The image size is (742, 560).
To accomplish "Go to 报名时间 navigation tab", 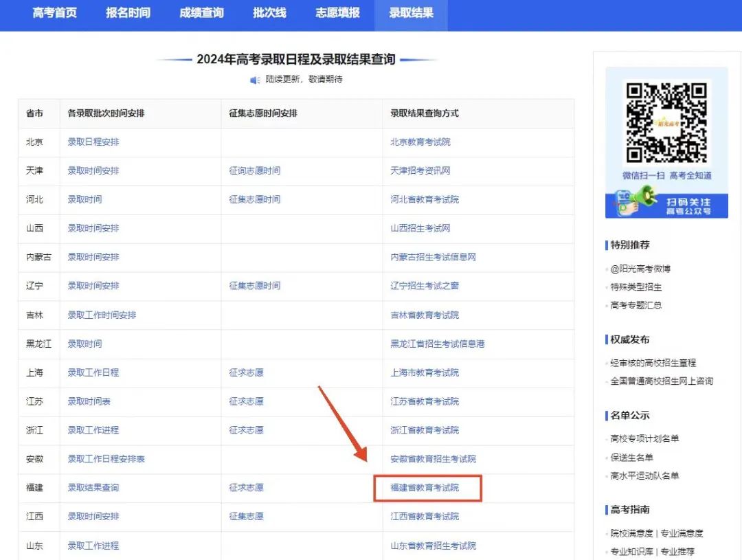I will click(128, 13).
